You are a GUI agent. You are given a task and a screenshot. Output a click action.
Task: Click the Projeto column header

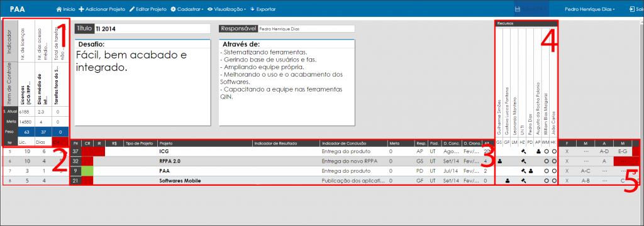click(x=166, y=144)
